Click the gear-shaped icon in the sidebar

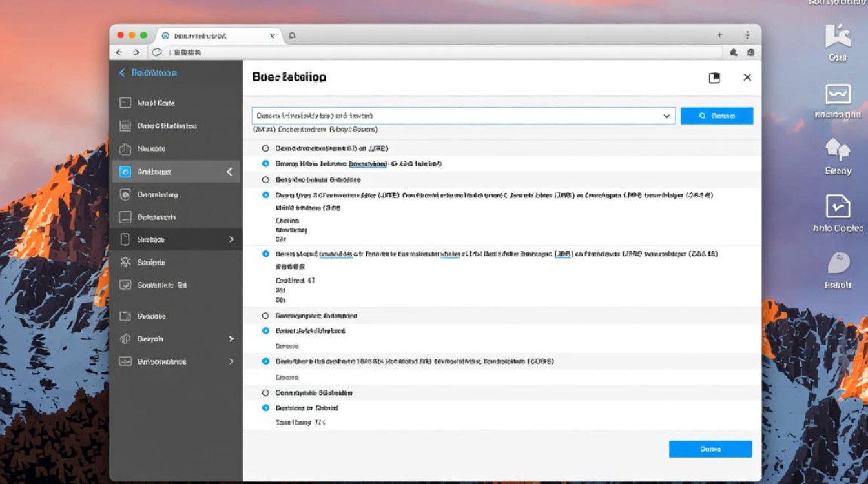click(x=125, y=263)
